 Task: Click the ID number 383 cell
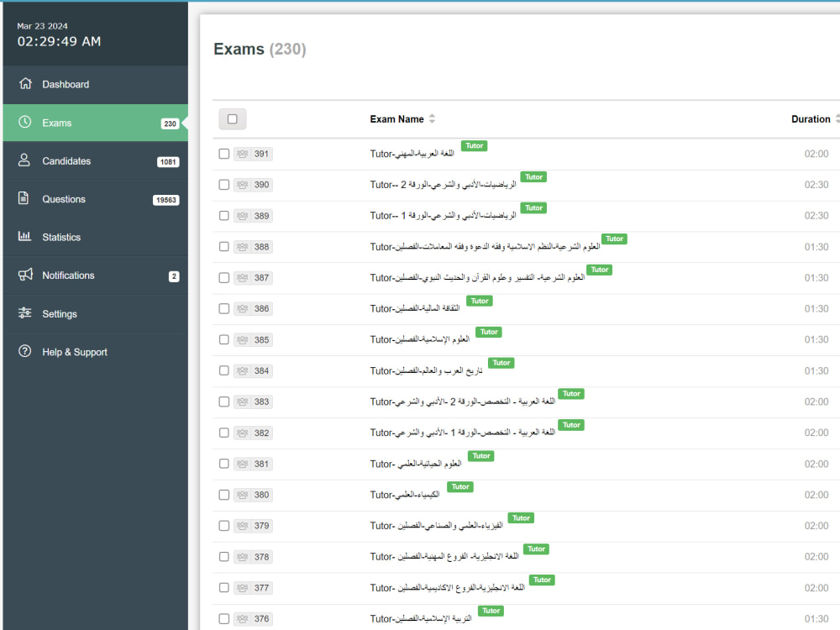coord(261,402)
